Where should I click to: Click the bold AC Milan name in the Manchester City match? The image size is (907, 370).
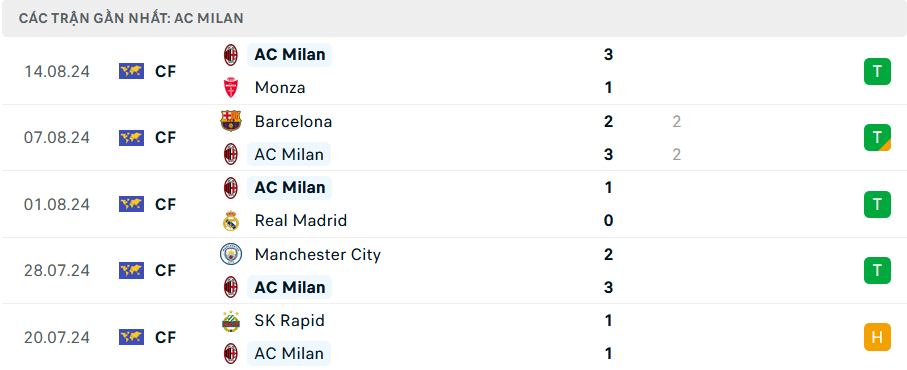pos(290,287)
